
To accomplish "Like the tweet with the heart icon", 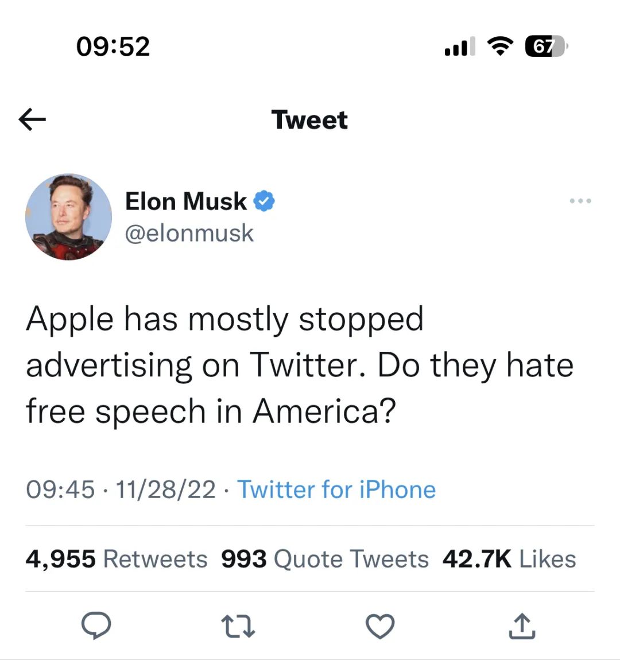I will pyautogui.click(x=380, y=626).
